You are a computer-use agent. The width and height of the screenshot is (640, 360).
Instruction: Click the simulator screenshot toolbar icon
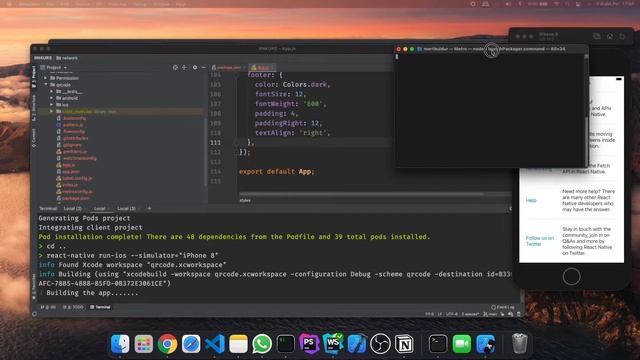(x=597, y=36)
